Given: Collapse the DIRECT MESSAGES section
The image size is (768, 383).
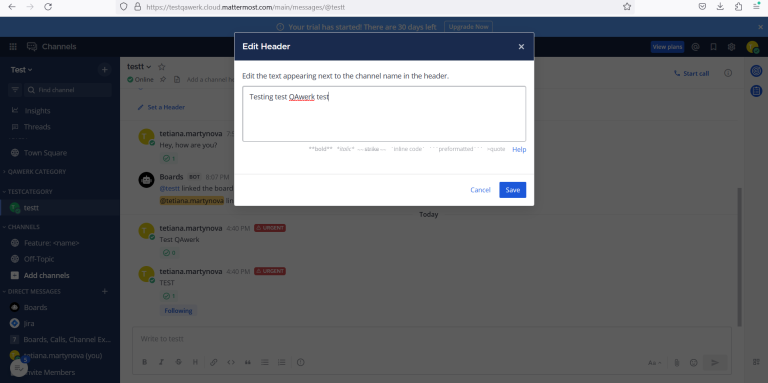Looking at the screenshot, I should [32, 291].
